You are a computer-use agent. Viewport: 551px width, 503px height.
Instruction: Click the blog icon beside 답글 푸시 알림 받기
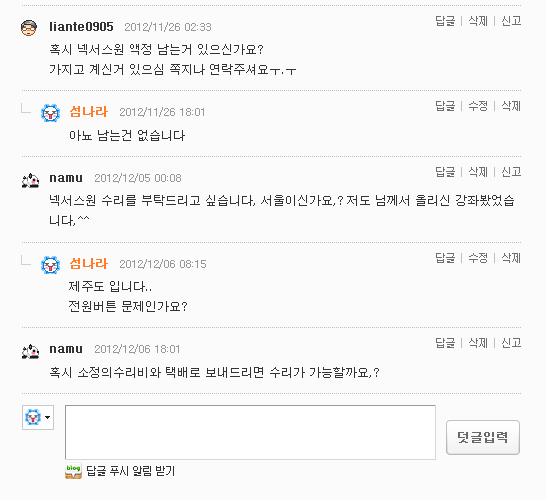click(x=73, y=471)
